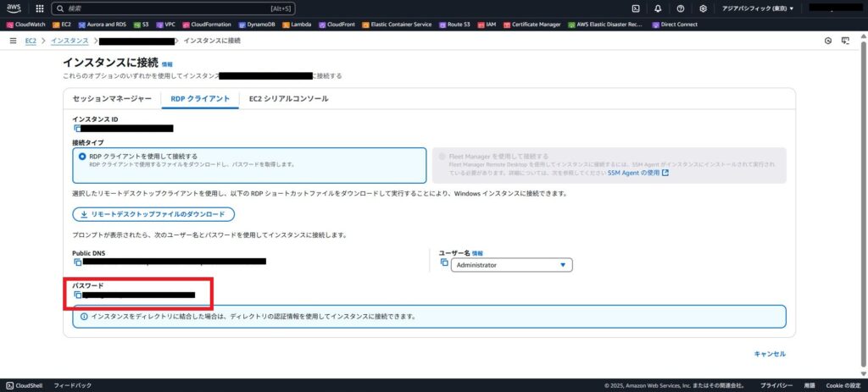Screen dimensions: 868x392
Task: Select the RDP client connection radio button
Action: point(82,157)
